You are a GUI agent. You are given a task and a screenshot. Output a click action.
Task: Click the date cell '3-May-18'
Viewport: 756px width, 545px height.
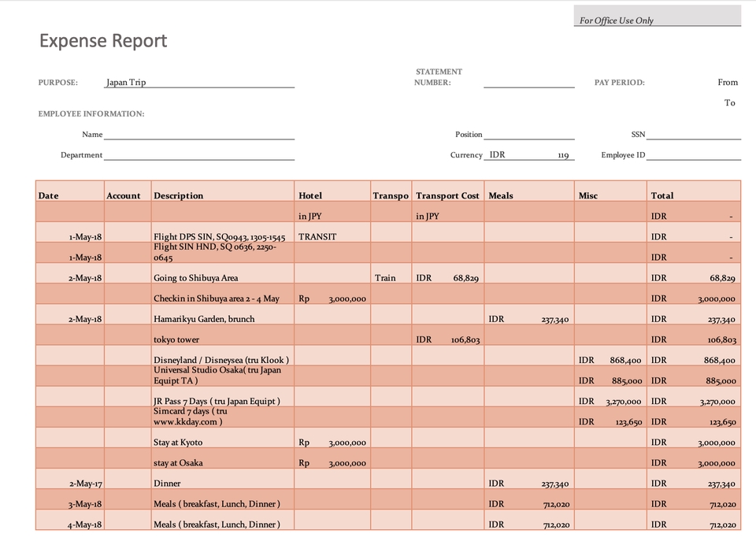point(70,499)
